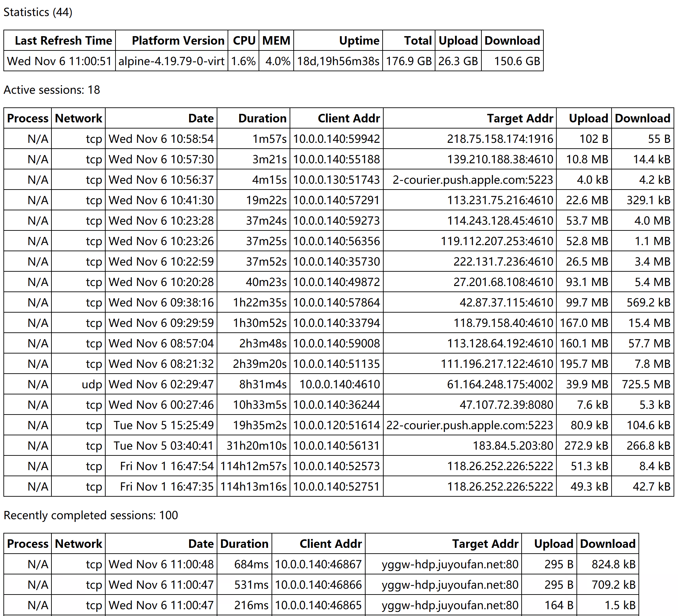Screen dimensions: 678x616
Task: Click target address 183.84.5.203:80
Action: point(513,446)
